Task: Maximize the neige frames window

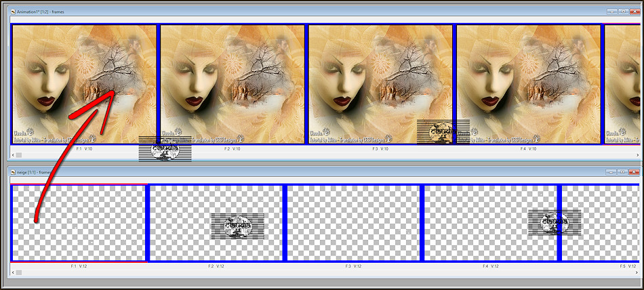Action: [624, 171]
